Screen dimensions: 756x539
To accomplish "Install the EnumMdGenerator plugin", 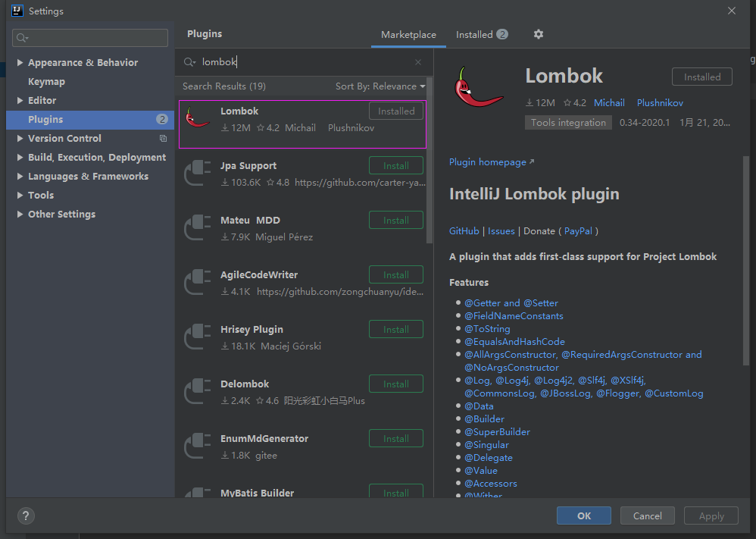I will [x=396, y=438].
